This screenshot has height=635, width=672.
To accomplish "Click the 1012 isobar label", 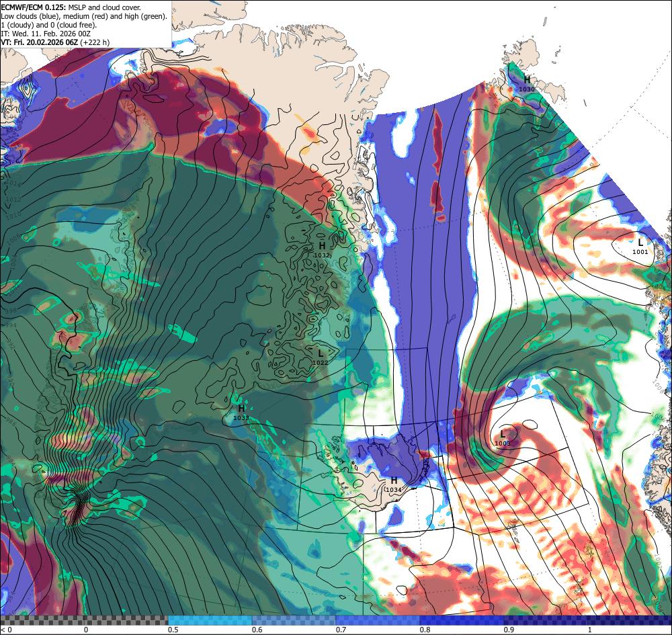I will coord(14,200).
